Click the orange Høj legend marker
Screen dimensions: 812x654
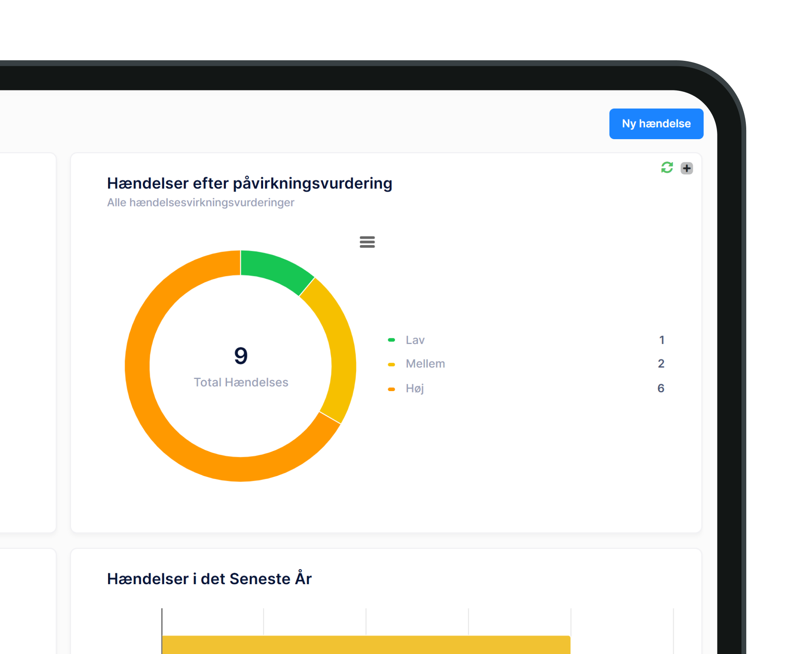click(391, 389)
